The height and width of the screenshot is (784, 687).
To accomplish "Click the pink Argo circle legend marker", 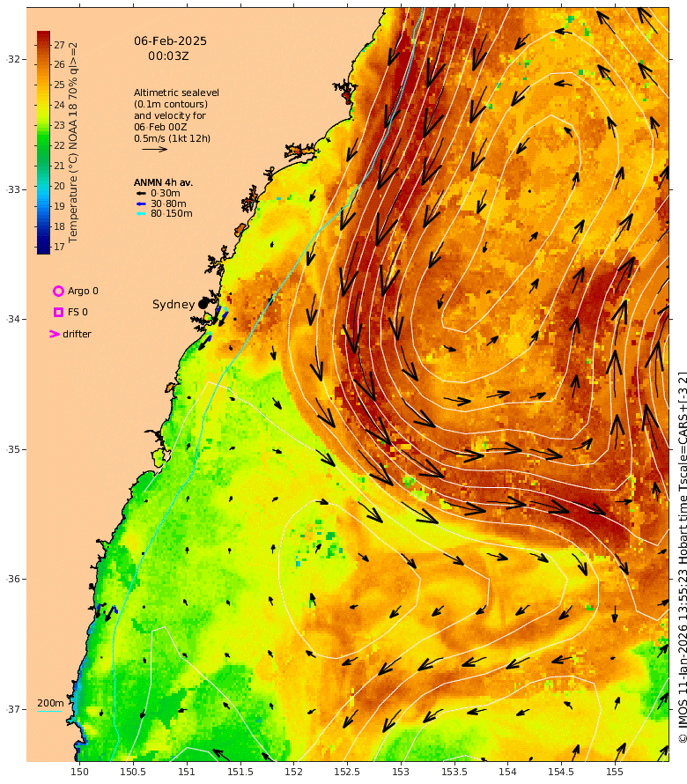I will click(x=58, y=291).
